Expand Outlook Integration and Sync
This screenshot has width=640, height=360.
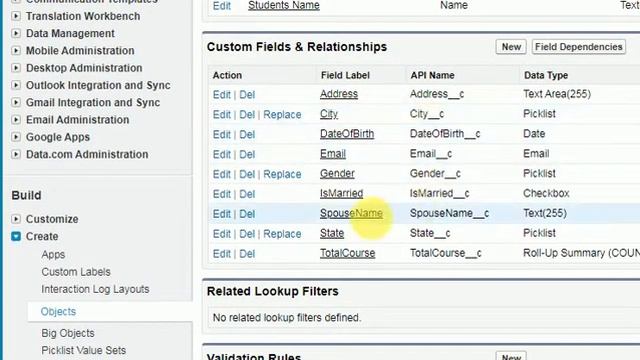pos(16,85)
